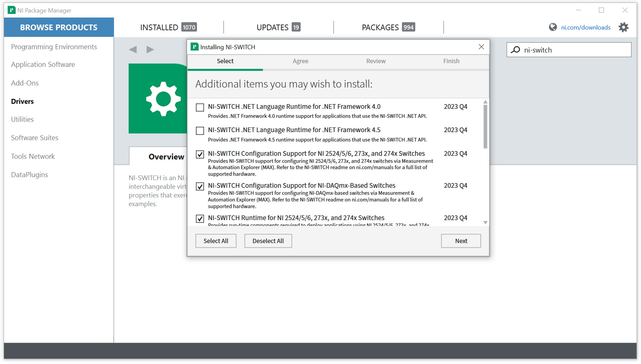
Task: Check .NET Framework 4.5 runtime checkbox
Action: 200,131
